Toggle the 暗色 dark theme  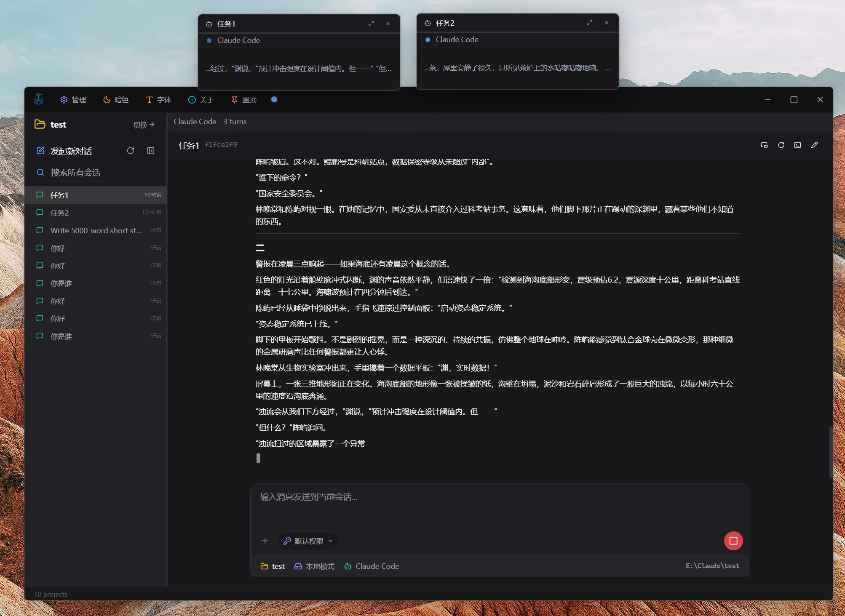(116, 100)
